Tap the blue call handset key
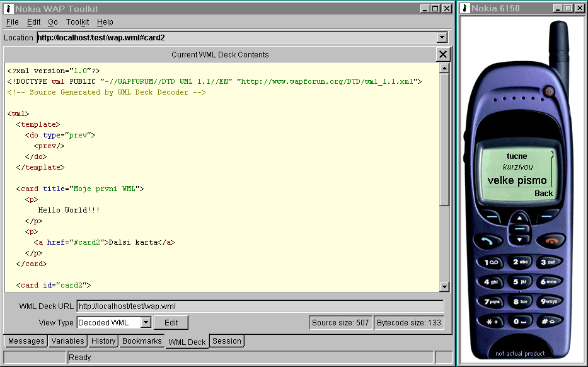The image size is (588, 367). click(487, 242)
